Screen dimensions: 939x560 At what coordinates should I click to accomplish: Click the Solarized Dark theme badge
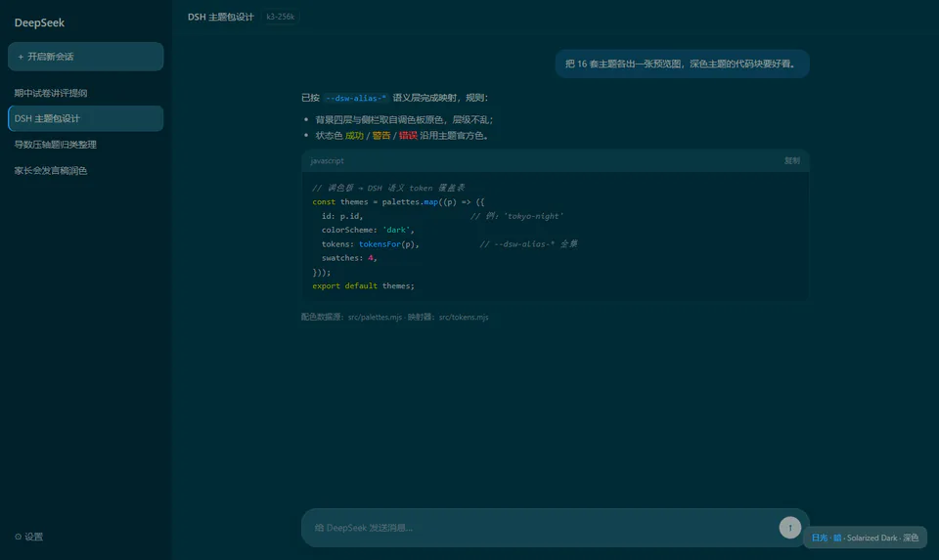pyautogui.click(x=865, y=538)
